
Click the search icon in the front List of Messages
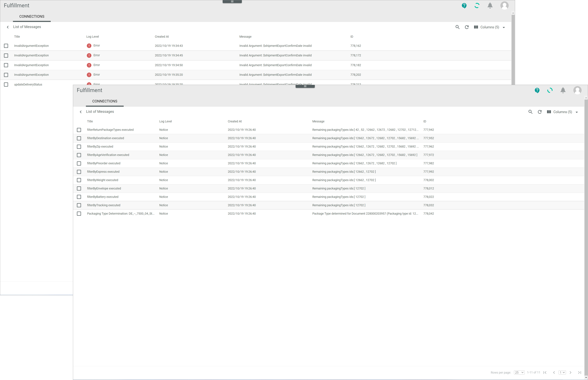(530, 112)
